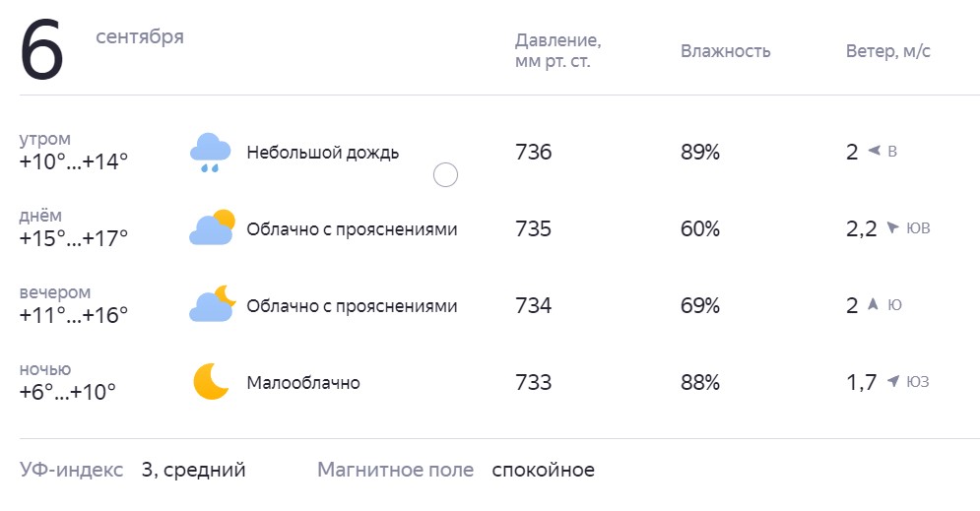
Task: Select the Влажность column header
Action: [726, 50]
